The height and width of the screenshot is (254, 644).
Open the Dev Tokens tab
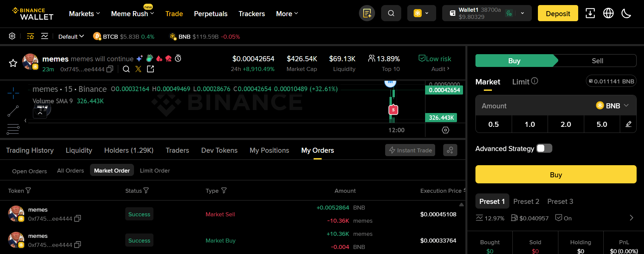(219, 150)
